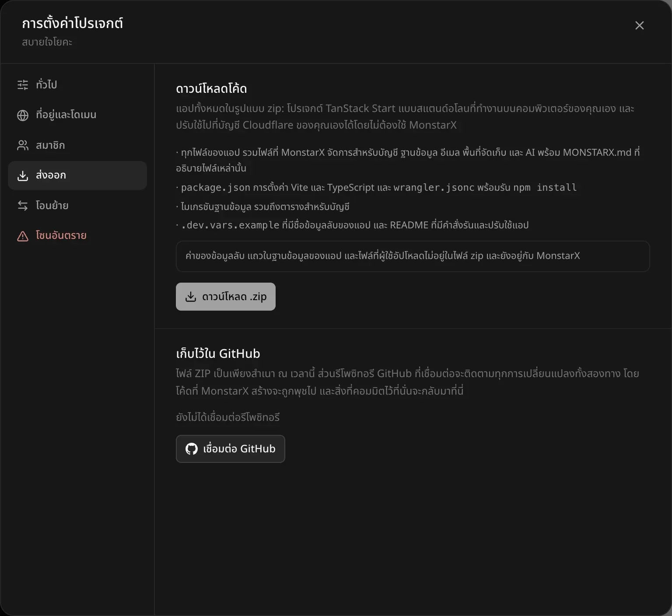Click the warning triangle icon beside โซนอันตราย

[23, 236]
